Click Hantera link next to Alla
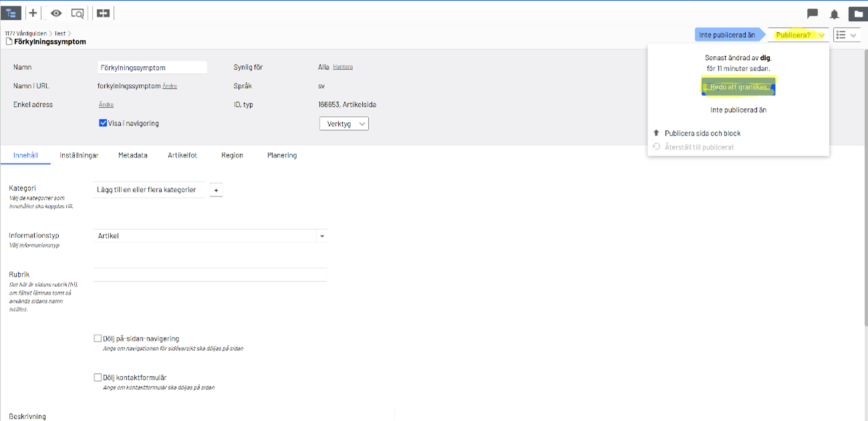 point(343,67)
